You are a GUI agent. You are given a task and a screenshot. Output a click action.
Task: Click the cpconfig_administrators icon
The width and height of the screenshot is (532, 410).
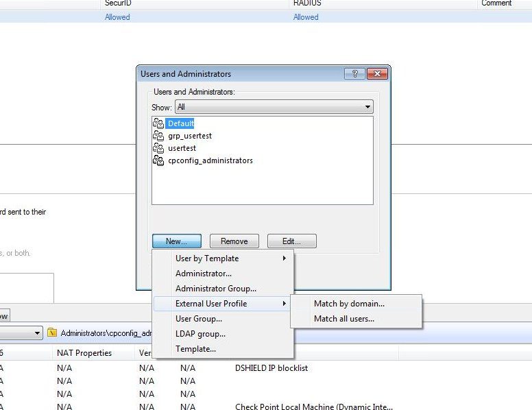pyautogui.click(x=158, y=160)
